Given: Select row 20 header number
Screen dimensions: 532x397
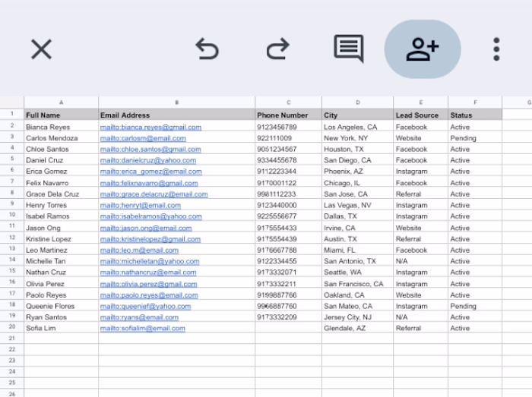Looking at the screenshot, I should tap(12, 326).
